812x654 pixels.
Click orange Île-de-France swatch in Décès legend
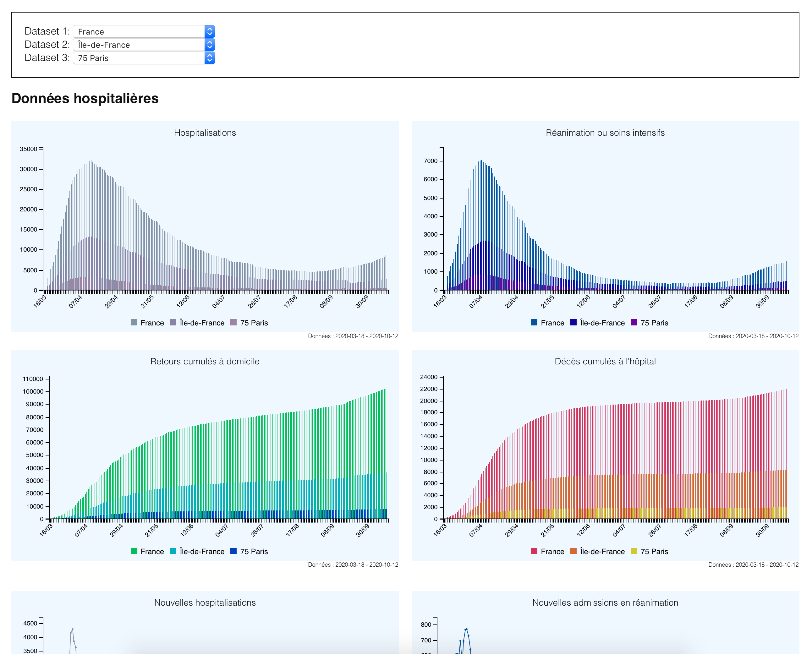tap(573, 551)
